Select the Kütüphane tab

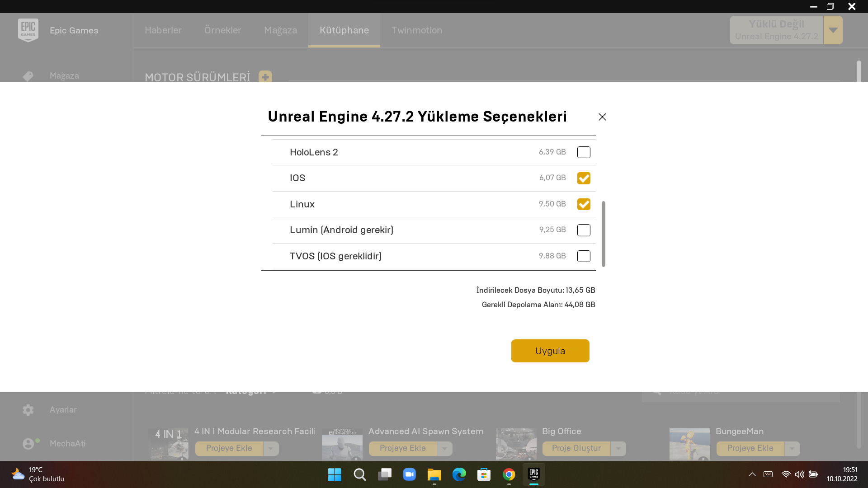click(344, 30)
